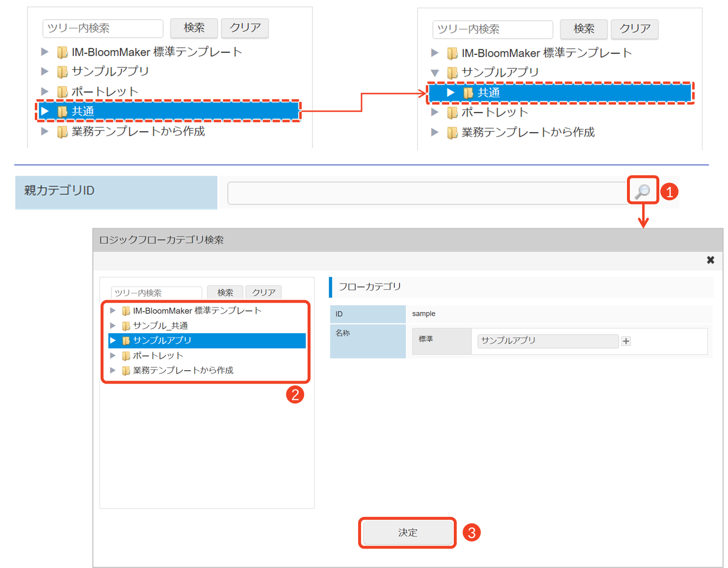Collapse the サンプルアプリ node in top-right tree
Screen dimensions: 728x568
435,73
